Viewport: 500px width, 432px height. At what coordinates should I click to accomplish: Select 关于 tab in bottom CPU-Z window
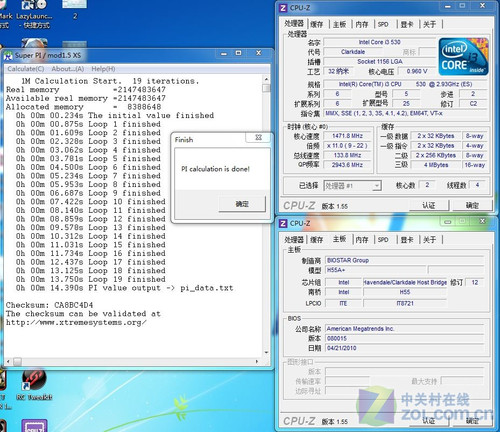click(430, 240)
